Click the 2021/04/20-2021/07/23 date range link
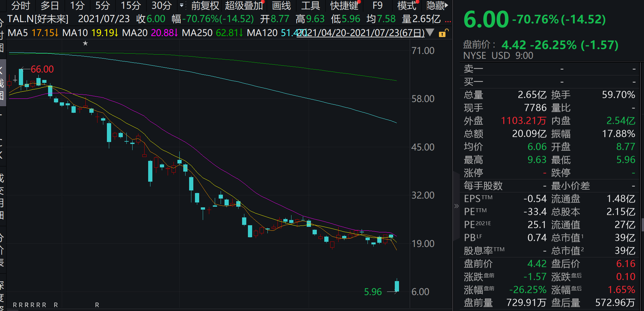Viewport: 644px width, 311px height. click(361, 33)
